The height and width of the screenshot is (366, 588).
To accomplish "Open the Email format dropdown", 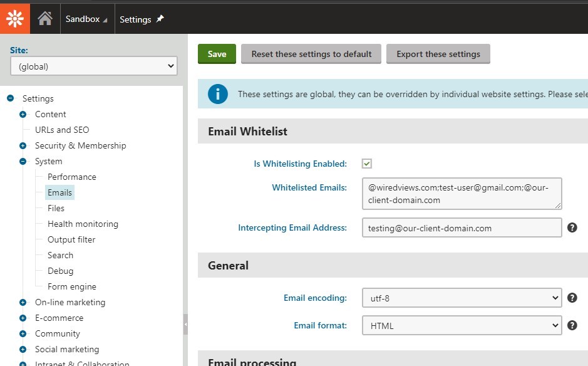I will click(x=462, y=325).
